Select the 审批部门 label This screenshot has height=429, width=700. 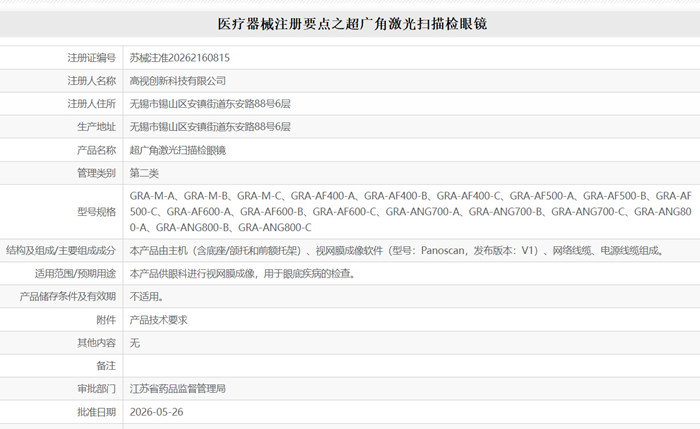tap(96, 389)
